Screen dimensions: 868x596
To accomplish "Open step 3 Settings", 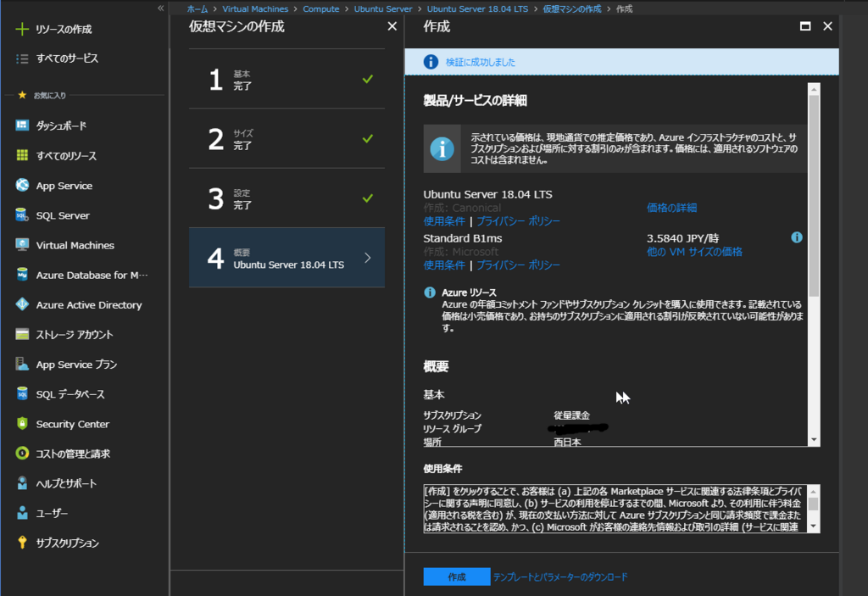I will point(287,198).
